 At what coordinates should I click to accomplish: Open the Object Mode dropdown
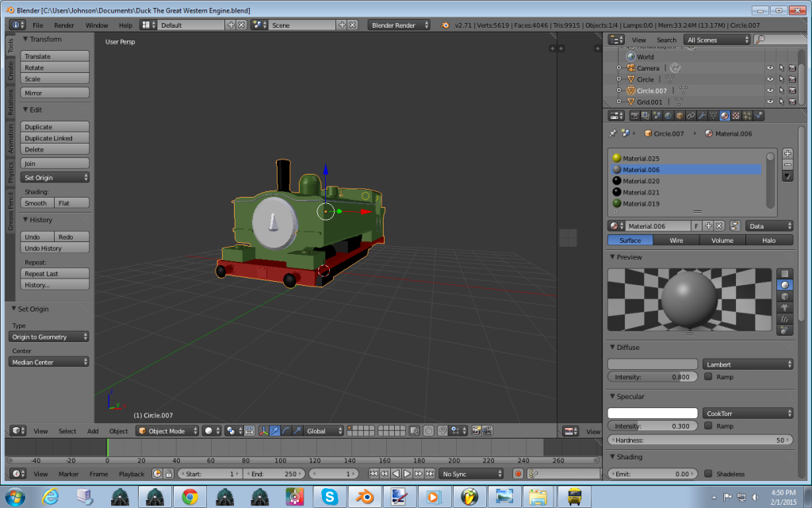(x=167, y=431)
